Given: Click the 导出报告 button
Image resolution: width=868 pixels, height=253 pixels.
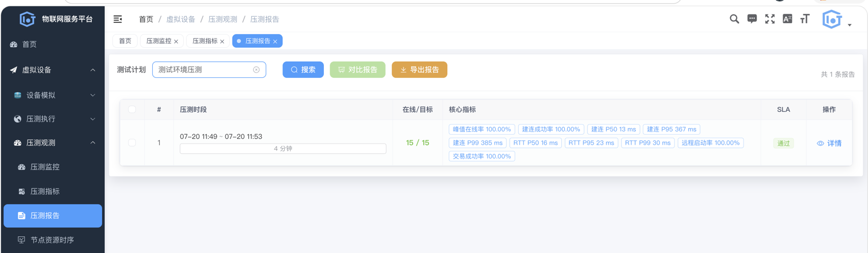Looking at the screenshot, I should (420, 70).
